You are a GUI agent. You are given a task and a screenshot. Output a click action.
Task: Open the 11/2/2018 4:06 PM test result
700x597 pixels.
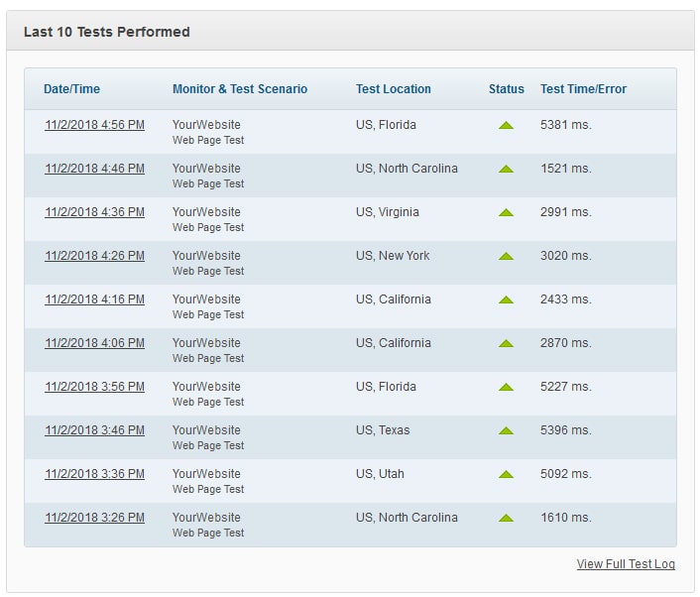[x=94, y=343]
